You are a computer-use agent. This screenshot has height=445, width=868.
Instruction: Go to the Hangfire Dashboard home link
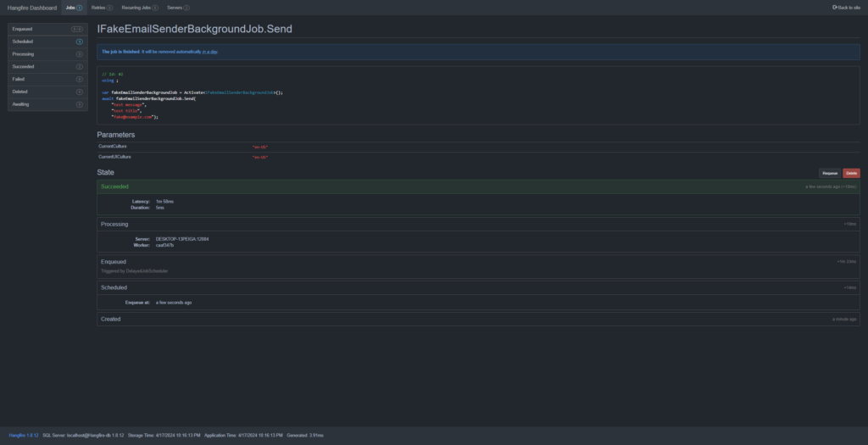coord(32,7)
